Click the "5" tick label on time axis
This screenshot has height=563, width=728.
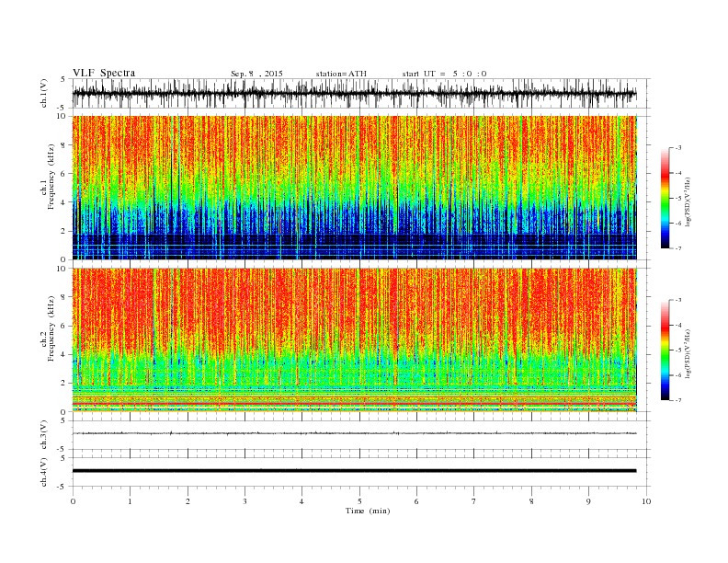coord(359,501)
